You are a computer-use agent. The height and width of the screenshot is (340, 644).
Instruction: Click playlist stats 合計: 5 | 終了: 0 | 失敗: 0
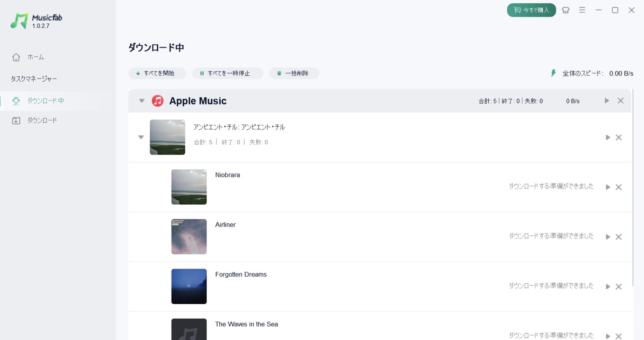pos(231,142)
